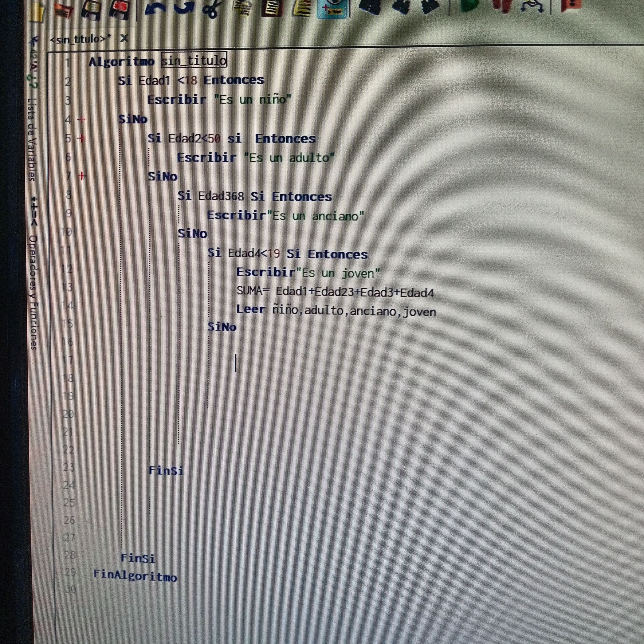
Task: Run the algorithm with green icon
Action: point(470,5)
